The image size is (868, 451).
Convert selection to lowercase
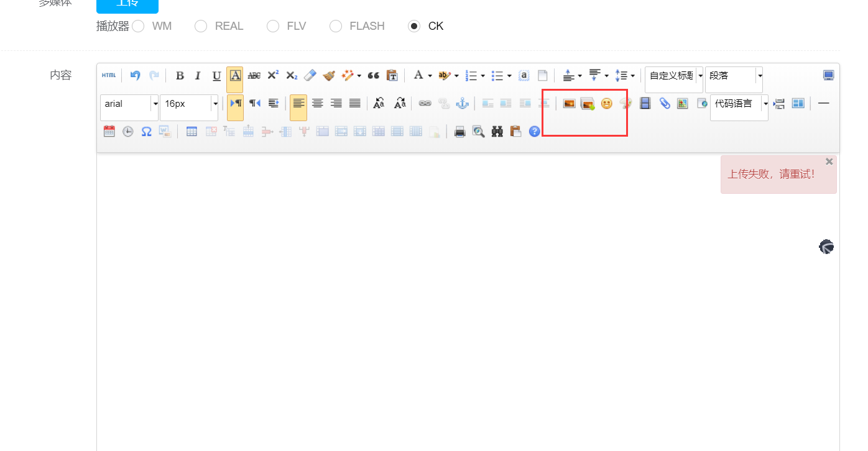pos(400,104)
